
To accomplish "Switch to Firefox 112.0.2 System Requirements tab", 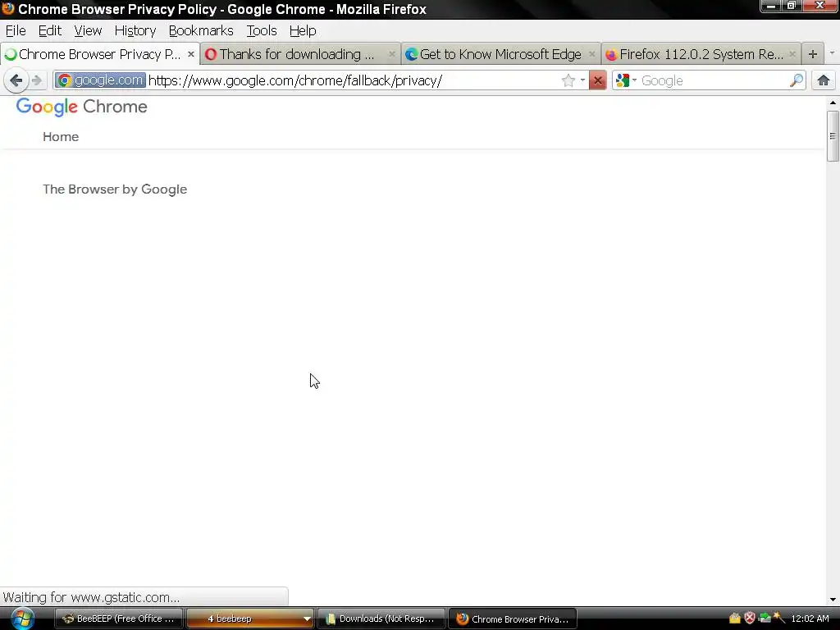I will 701,54.
